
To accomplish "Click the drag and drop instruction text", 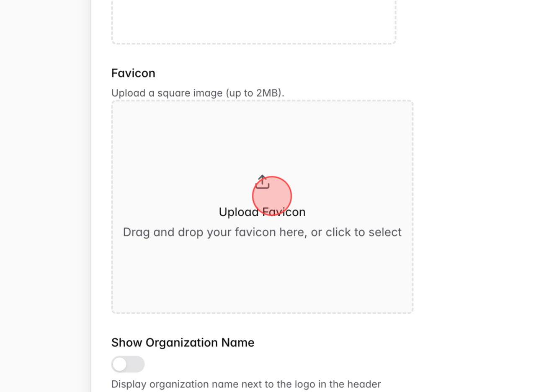I will [262, 232].
